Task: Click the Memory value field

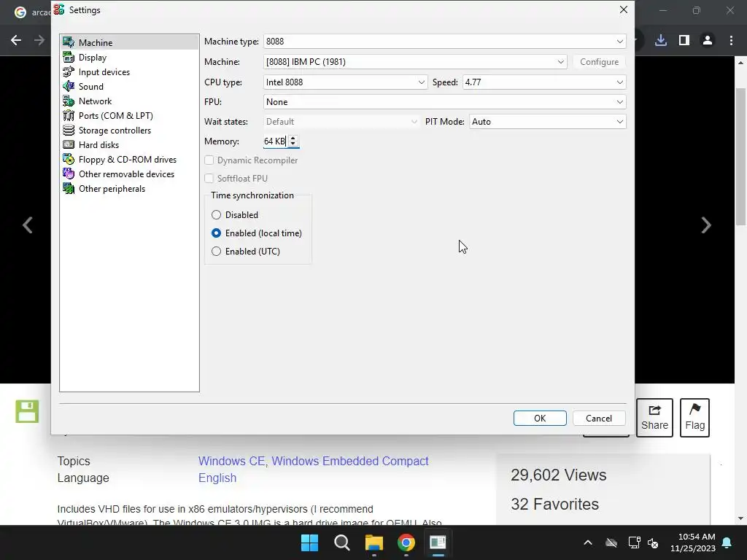Action: (x=275, y=141)
